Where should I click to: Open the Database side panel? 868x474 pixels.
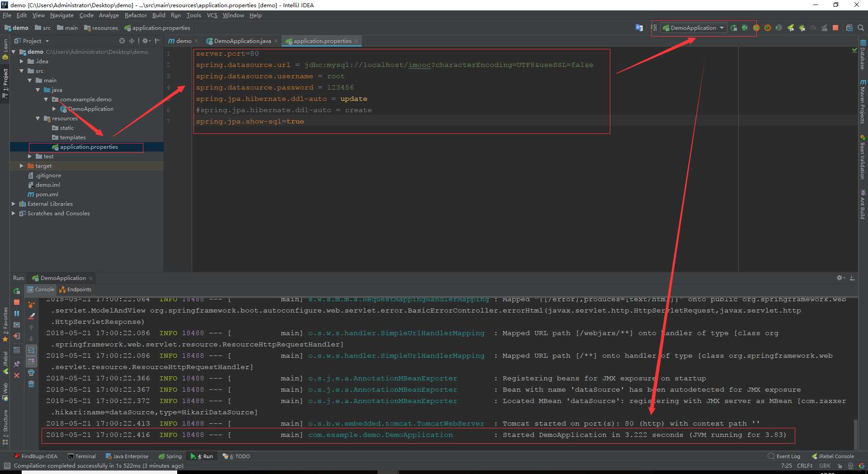point(863,55)
